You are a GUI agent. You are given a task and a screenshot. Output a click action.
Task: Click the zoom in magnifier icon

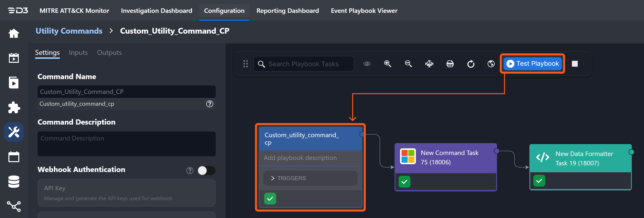[x=388, y=64]
